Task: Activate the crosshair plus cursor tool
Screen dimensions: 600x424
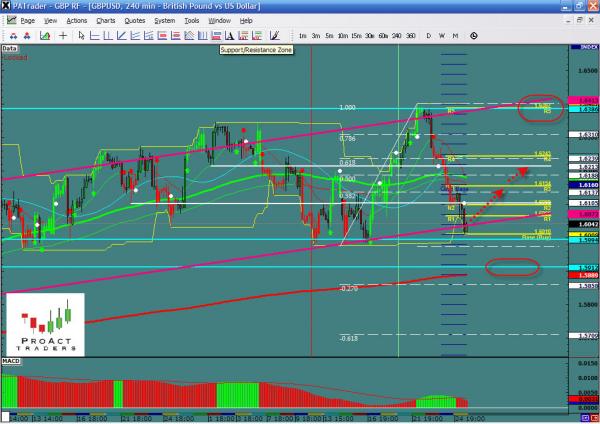Action: [63, 36]
